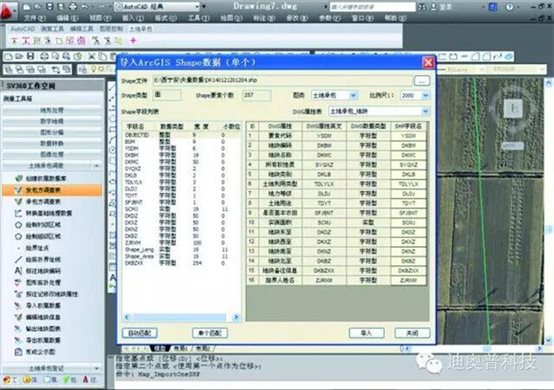Screen dimensions: 554x390
Task: Click the browse ellipsis button for Shape file
Action: tap(422, 81)
